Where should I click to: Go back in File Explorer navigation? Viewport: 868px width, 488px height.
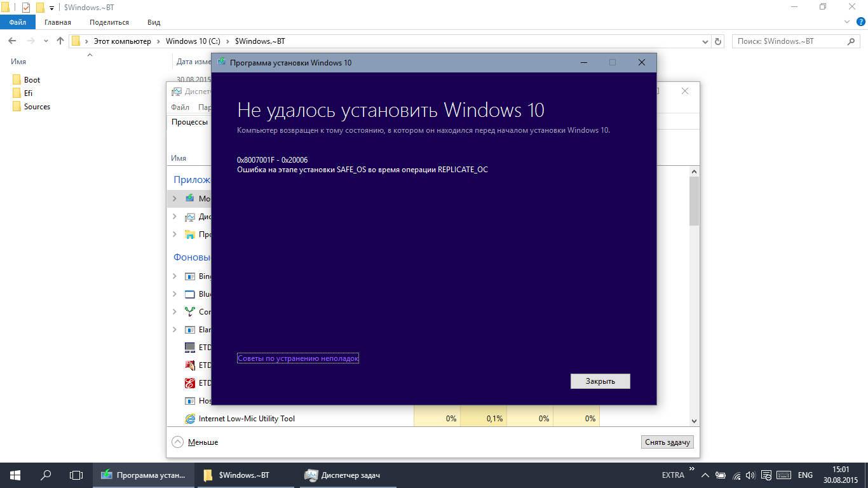point(12,41)
